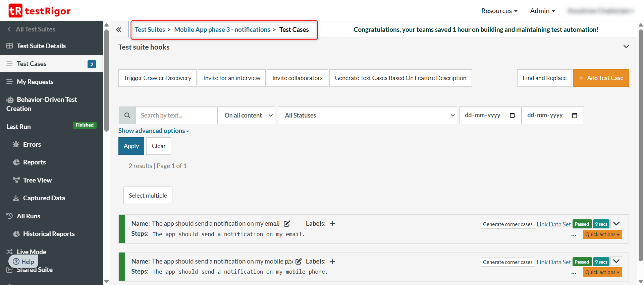Open Tree View in the sidebar
Viewport: 644px width, 285px height.
tap(37, 180)
